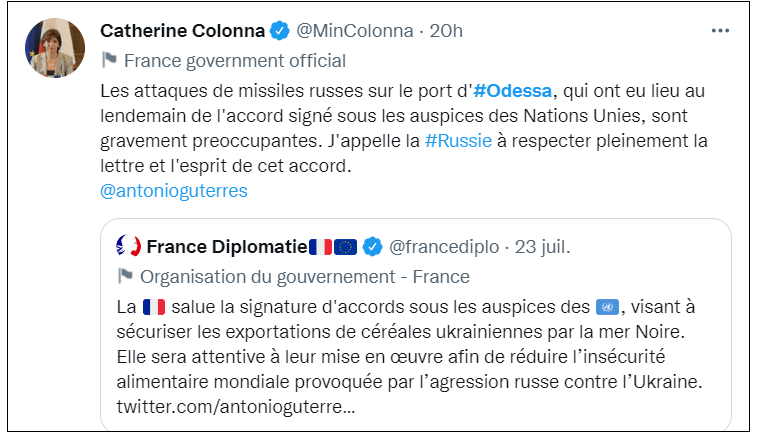Click the verified badge beside France Diplomatie
Screen dimensions: 757x439
[x=371, y=246]
